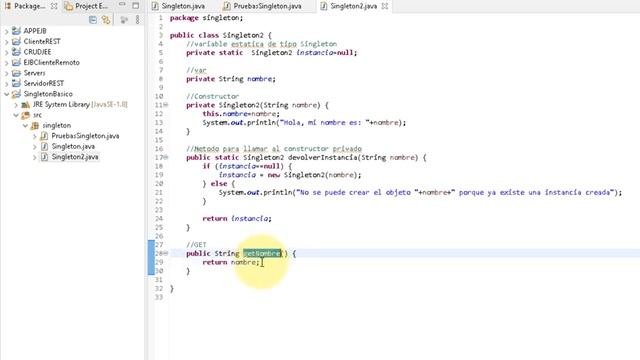Collapse the singleton package

click(25, 126)
